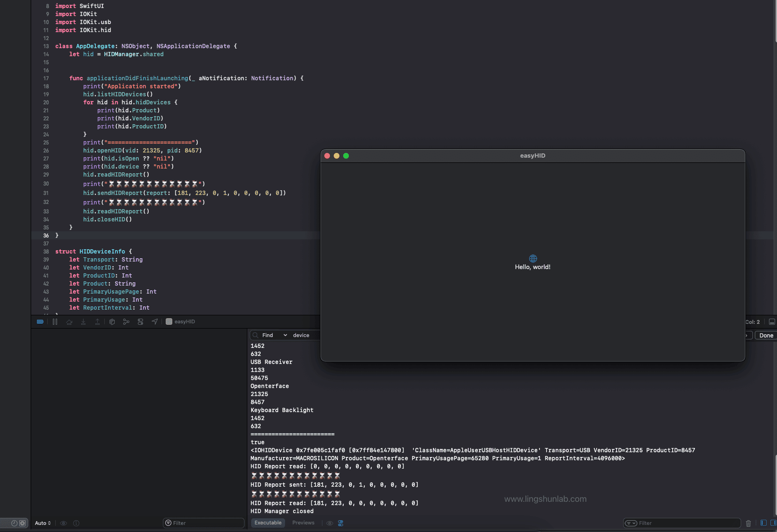Open the console filter options dropdown
The width and height of the screenshot is (777, 532).
click(x=631, y=523)
